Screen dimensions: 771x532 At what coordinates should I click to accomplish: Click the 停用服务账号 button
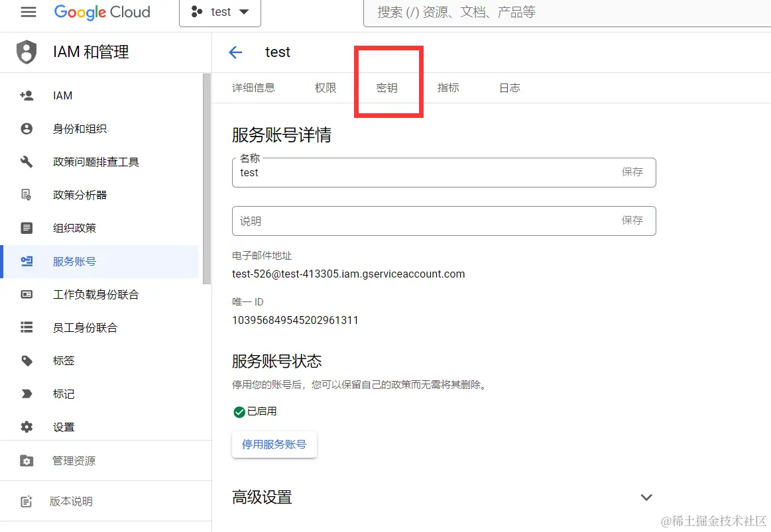[274, 445]
